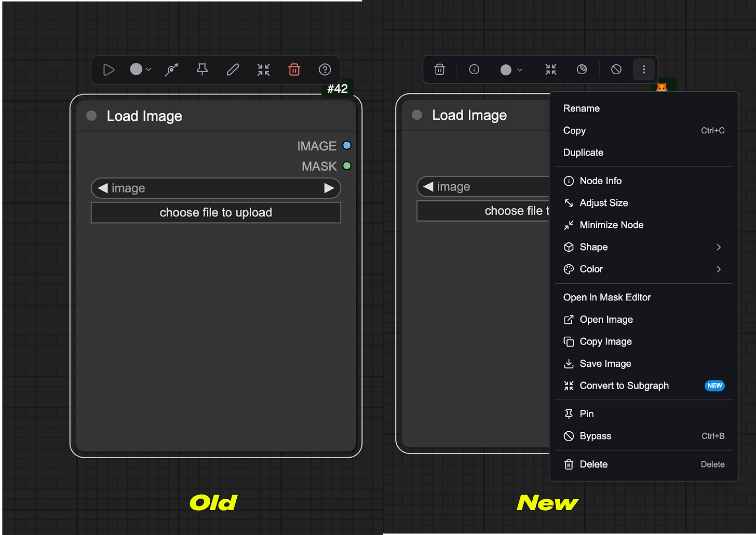The width and height of the screenshot is (756, 535).
Task: Click choose file to upload in Old node
Action: coord(216,213)
